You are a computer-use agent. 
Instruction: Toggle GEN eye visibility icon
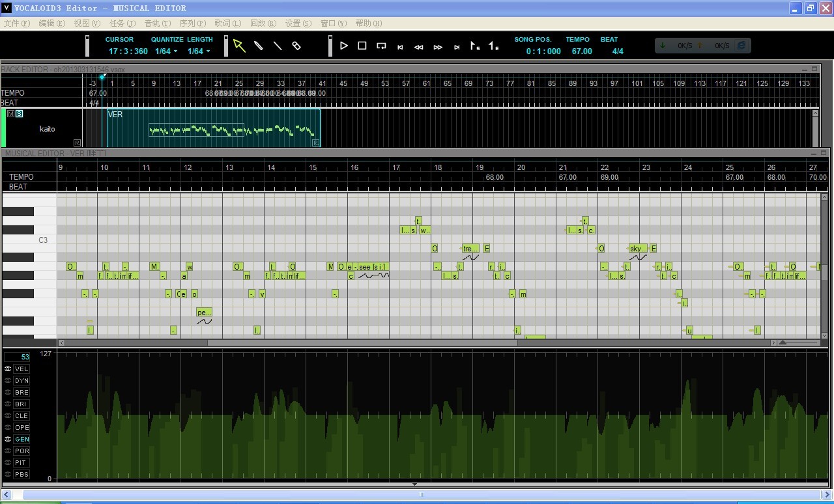(x=8, y=439)
